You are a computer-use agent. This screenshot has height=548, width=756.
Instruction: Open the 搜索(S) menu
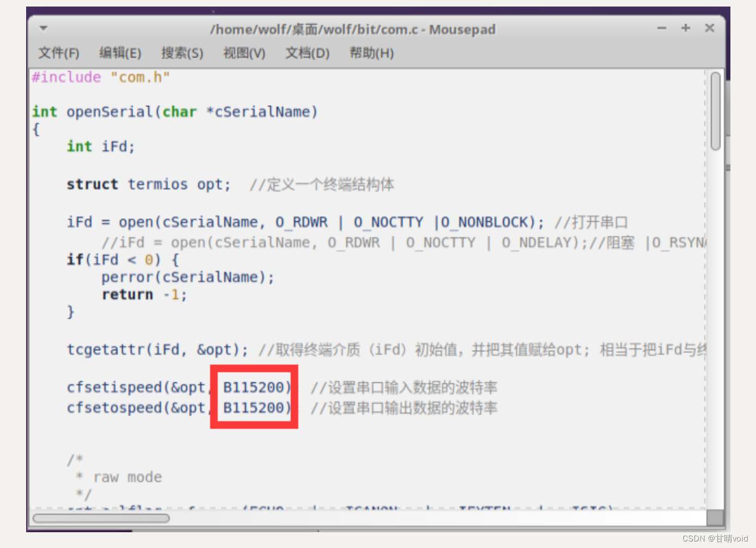point(182,53)
